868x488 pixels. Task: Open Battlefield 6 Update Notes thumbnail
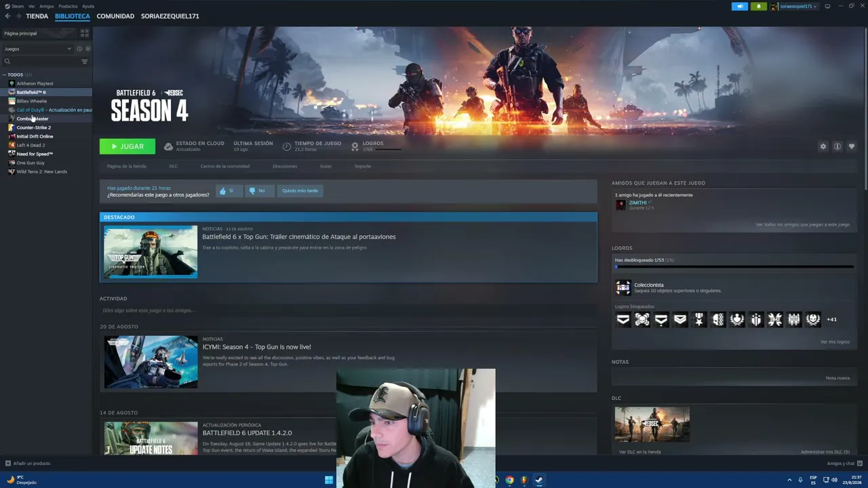point(151,438)
